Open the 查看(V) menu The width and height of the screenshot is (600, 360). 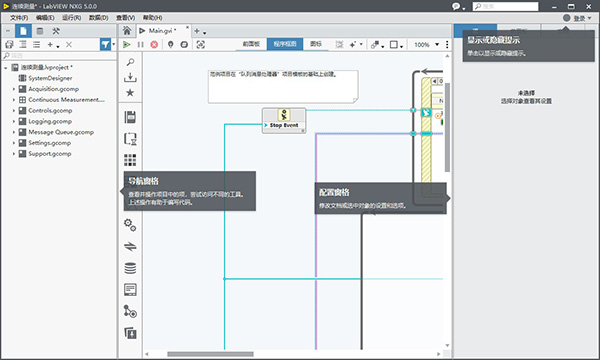[x=126, y=18]
